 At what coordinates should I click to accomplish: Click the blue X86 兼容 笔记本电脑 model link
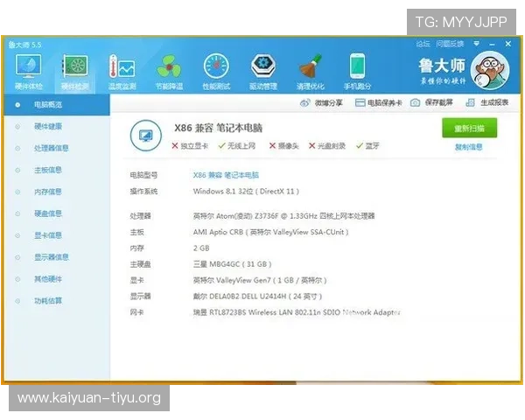coord(226,175)
